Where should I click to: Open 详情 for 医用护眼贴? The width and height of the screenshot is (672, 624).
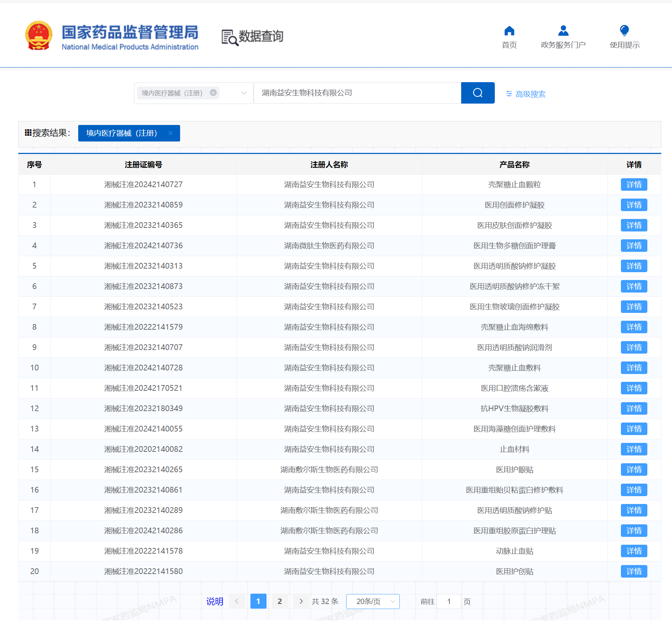pyautogui.click(x=634, y=470)
